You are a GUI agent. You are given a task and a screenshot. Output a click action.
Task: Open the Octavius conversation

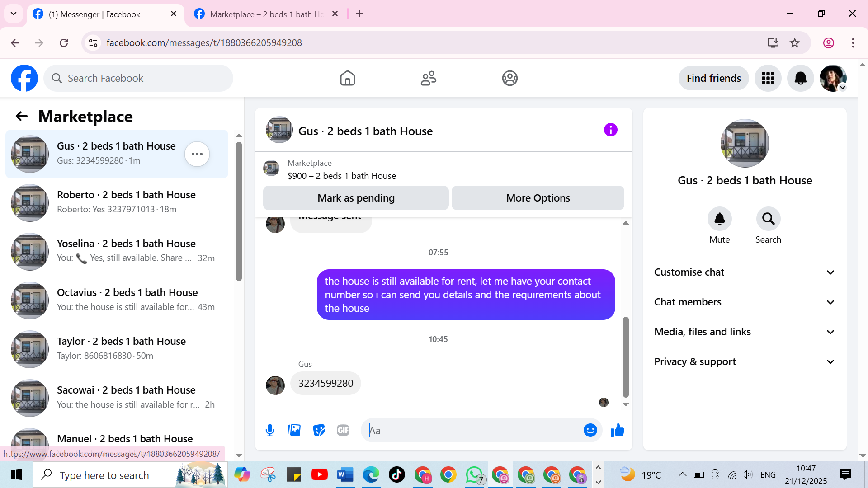point(117,300)
